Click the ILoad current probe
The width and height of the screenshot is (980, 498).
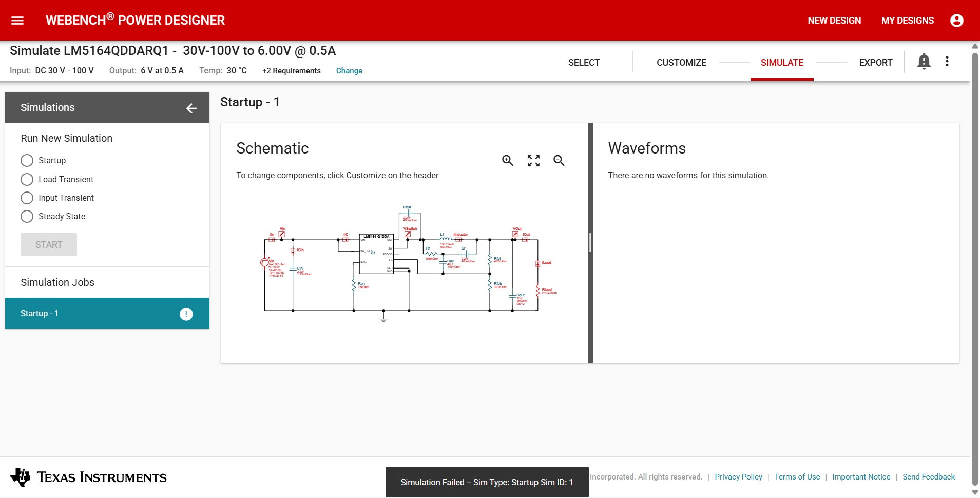(538, 264)
